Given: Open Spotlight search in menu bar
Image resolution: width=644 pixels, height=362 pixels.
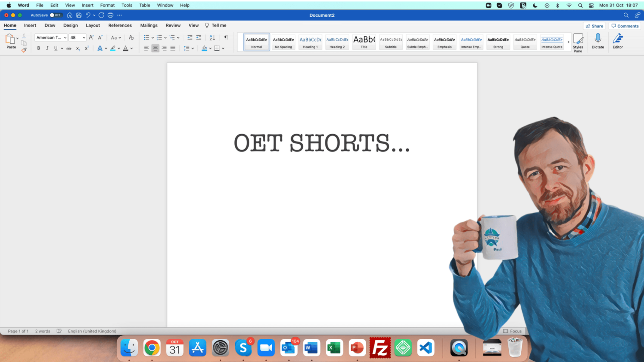Looking at the screenshot, I should (580, 5).
